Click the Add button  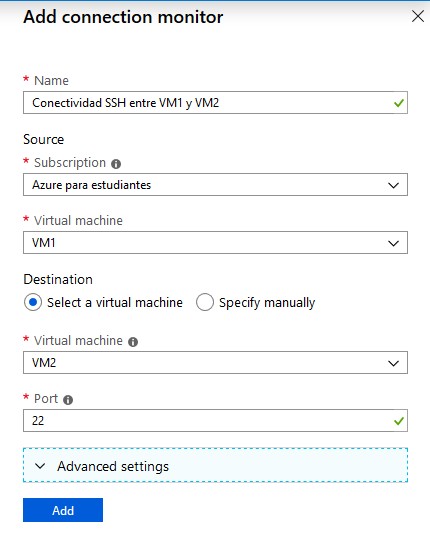coord(63,510)
